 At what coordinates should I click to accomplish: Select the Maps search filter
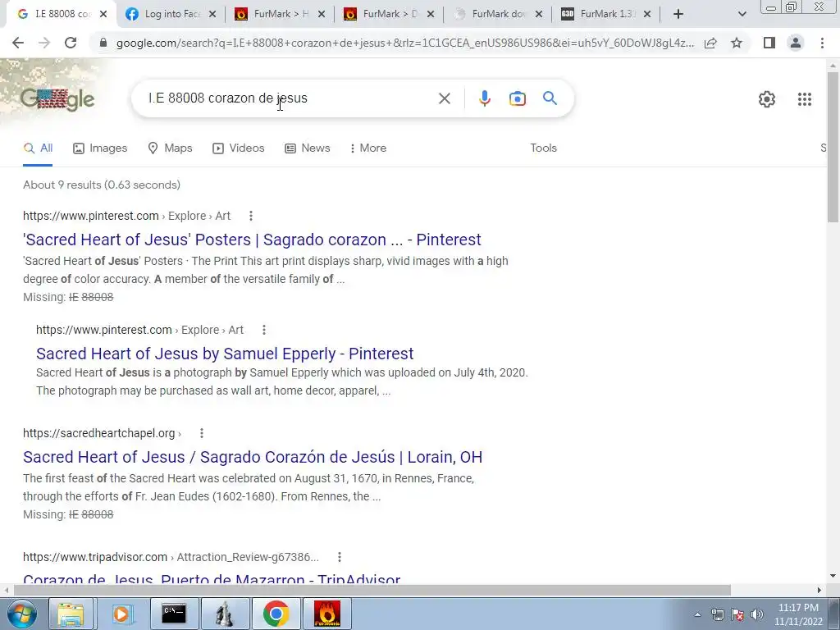tap(170, 148)
